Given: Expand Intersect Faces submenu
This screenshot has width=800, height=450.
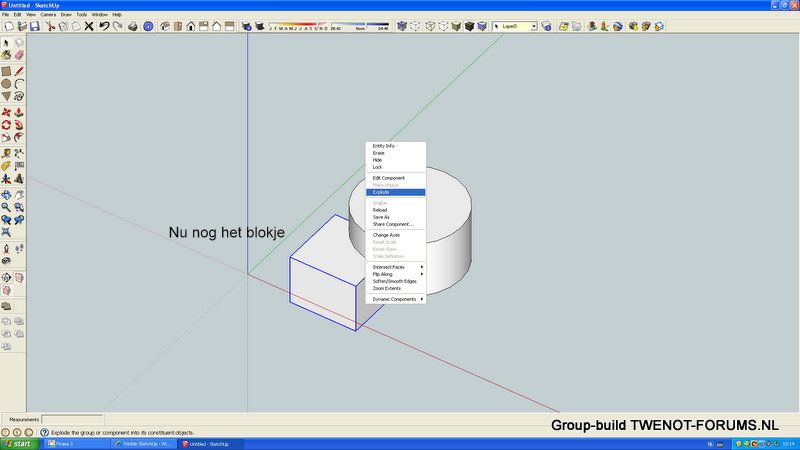Looking at the screenshot, I should click(395, 267).
